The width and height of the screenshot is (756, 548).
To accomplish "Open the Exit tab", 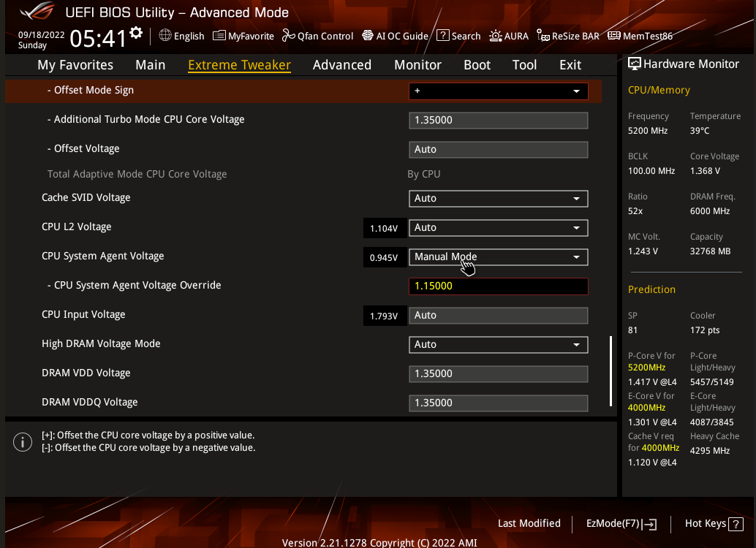I will (570, 65).
